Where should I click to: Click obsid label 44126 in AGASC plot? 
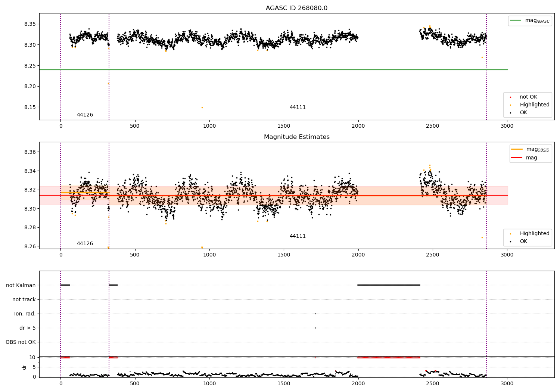[x=85, y=115]
